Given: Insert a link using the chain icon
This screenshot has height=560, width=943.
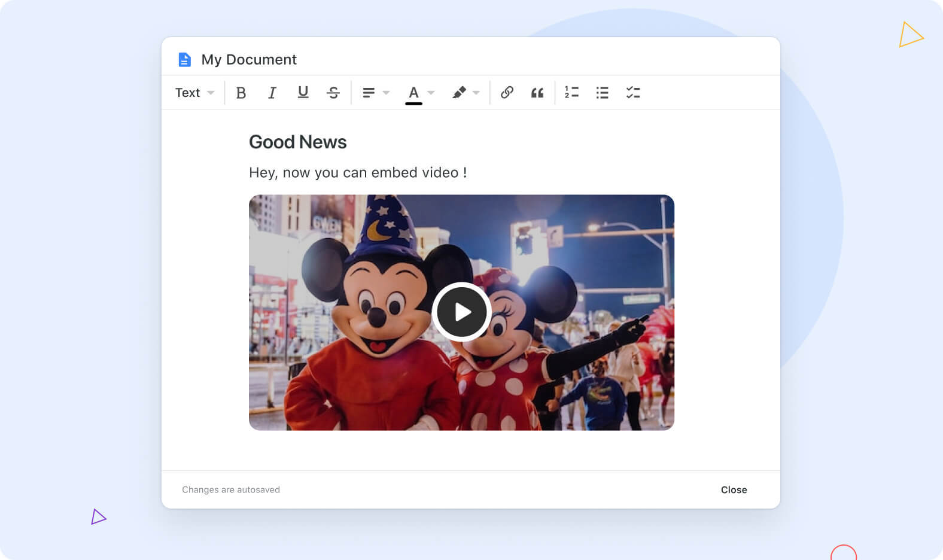Looking at the screenshot, I should pyautogui.click(x=507, y=92).
